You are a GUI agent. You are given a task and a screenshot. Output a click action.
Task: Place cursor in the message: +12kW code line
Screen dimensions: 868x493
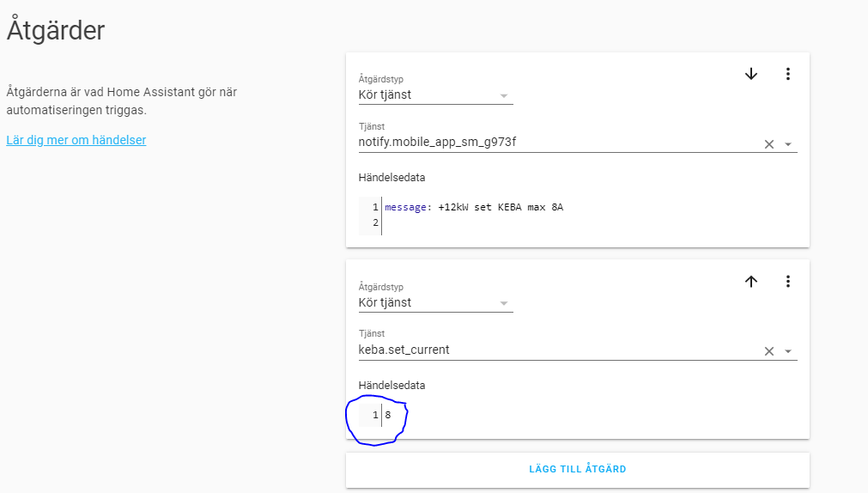481,207
